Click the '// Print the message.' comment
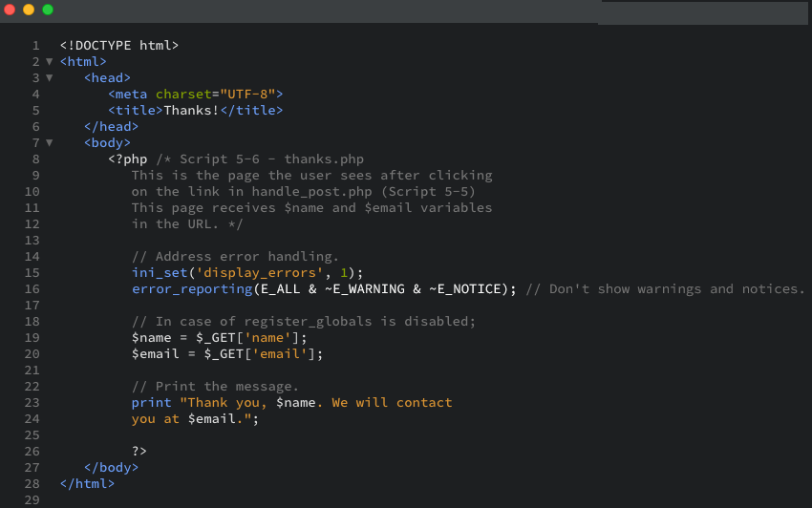Image resolution: width=812 pixels, height=508 pixels. [x=216, y=387]
